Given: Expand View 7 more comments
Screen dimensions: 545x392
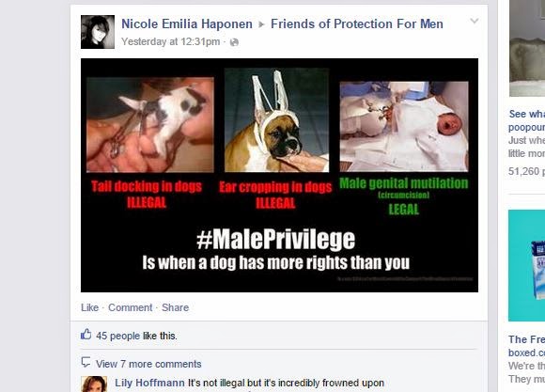Looking at the screenshot, I should 148,364.
